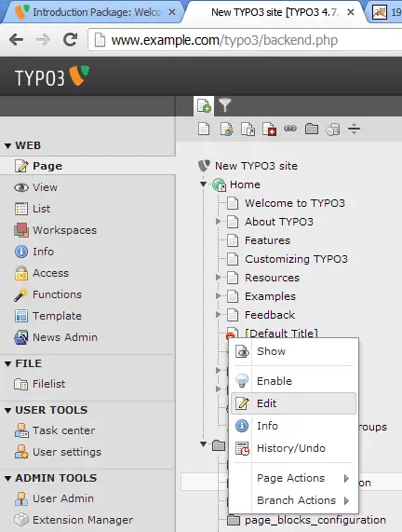Click the address bar URL field
This screenshot has width=402, height=532.
[245, 40]
